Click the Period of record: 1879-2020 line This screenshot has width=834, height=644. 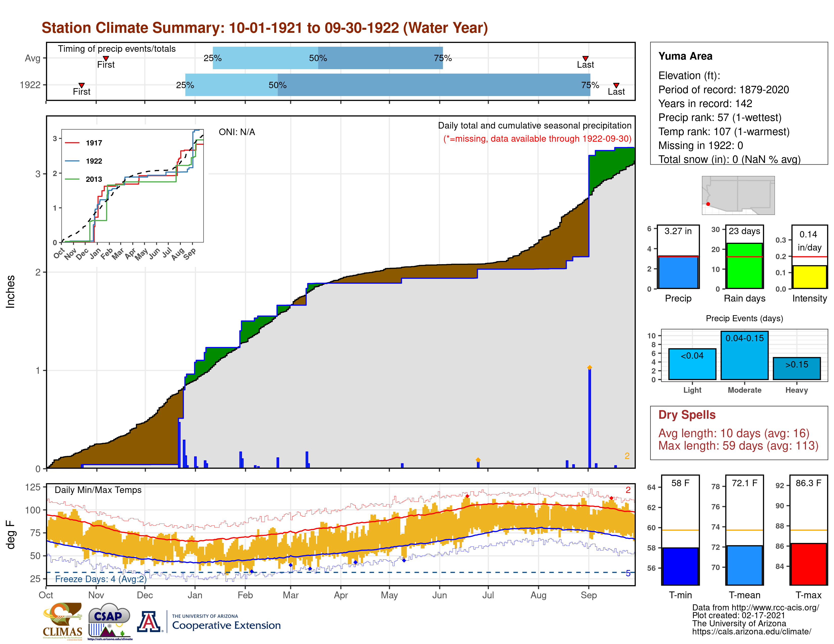pos(723,90)
